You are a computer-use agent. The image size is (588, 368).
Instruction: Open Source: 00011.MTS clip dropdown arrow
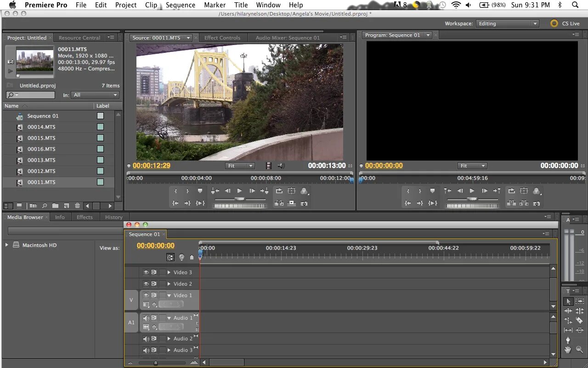coord(188,38)
